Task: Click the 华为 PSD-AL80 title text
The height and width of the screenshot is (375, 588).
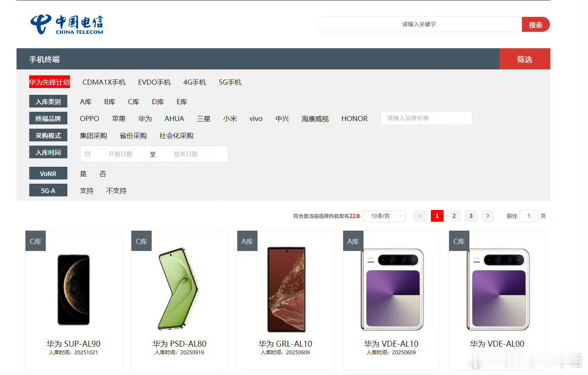Action: (180, 344)
